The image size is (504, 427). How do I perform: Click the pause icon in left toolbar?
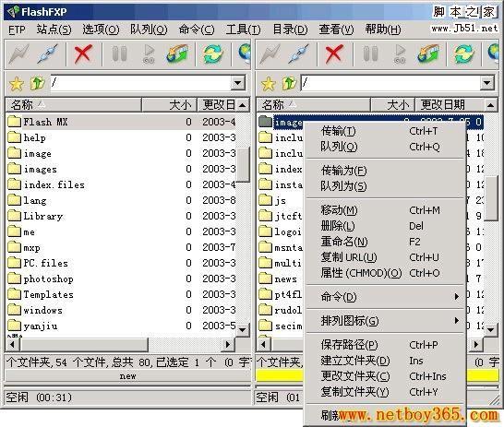[120, 53]
